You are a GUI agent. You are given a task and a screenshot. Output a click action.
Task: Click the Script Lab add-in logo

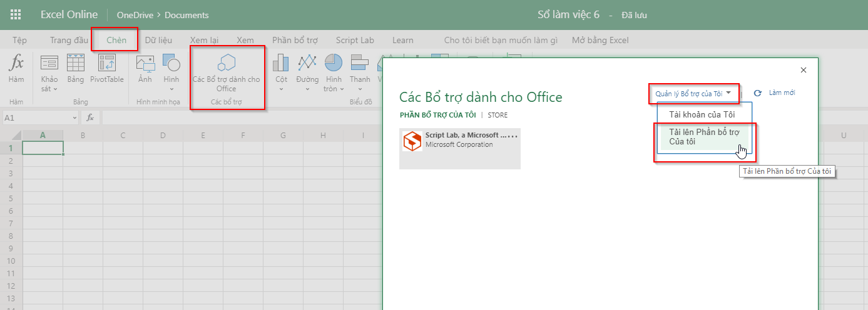pyautogui.click(x=412, y=141)
